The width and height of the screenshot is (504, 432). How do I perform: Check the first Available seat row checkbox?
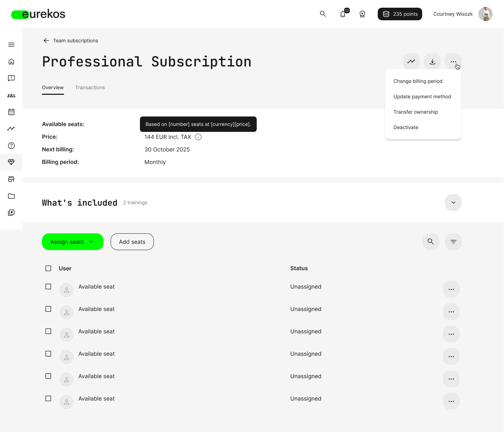[48, 286]
